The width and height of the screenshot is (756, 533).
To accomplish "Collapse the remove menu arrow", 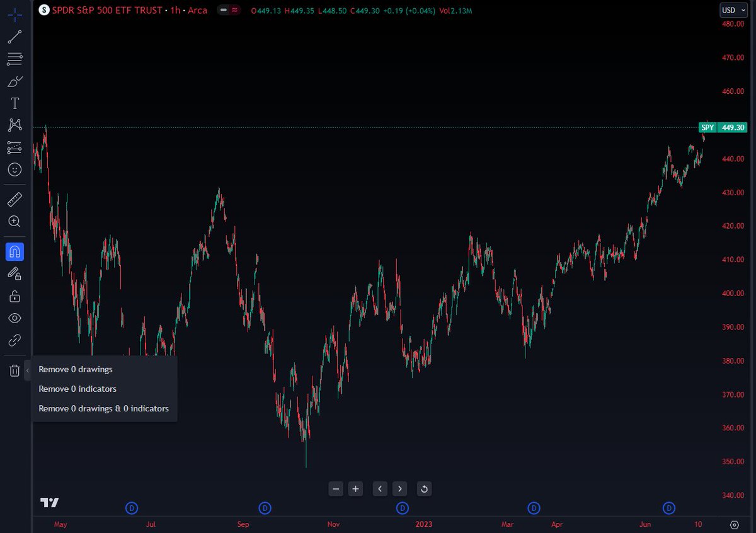I will pyautogui.click(x=28, y=370).
